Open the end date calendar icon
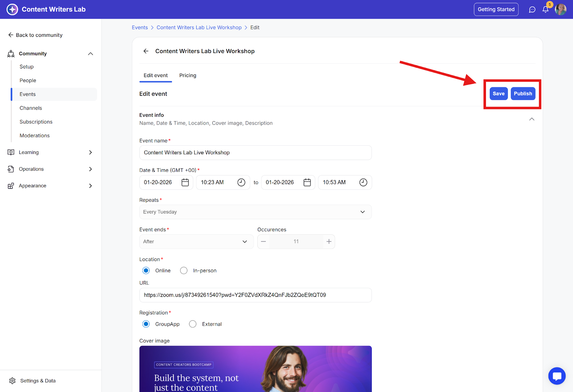Screen dimensions: 573x392 click(x=307, y=183)
